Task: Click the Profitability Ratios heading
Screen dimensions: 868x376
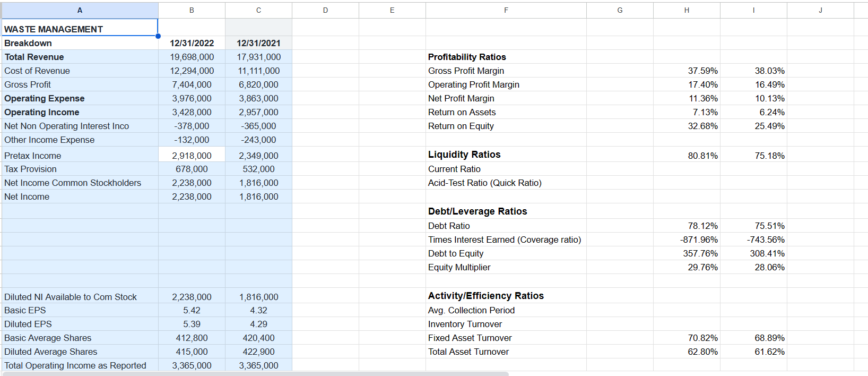Action: 467,57
